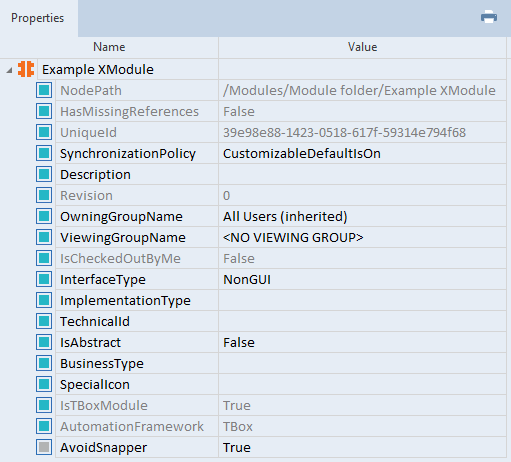
Task: Click the property icon next to SynchronizationPolicy
Action: point(44,153)
